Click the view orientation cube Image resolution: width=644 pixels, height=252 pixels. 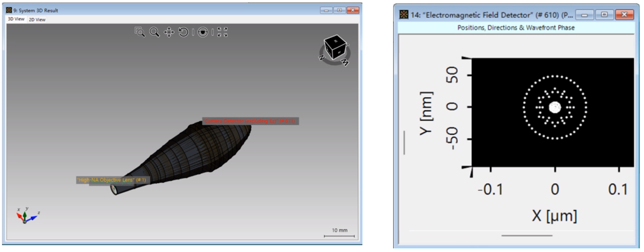point(335,48)
